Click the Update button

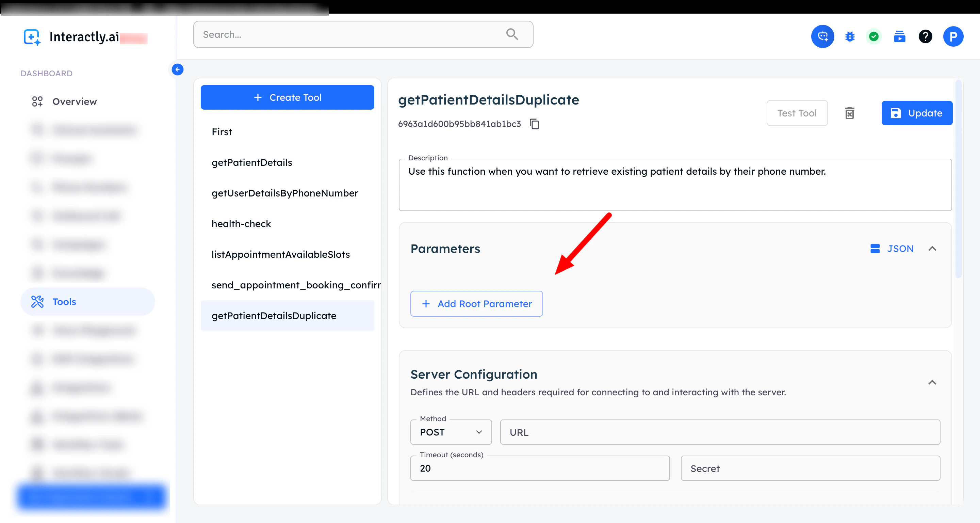click(917, 113)
